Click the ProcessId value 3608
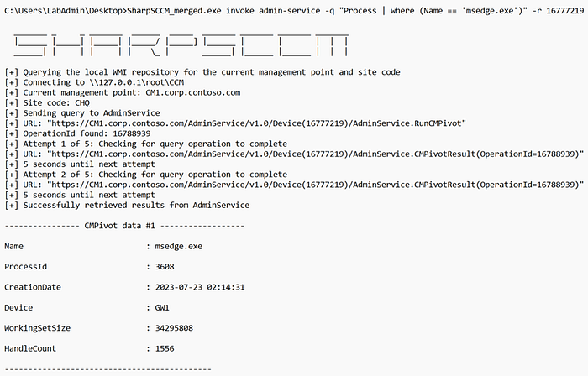Viewport: 588px width, 376px height. tap(165, 267)
